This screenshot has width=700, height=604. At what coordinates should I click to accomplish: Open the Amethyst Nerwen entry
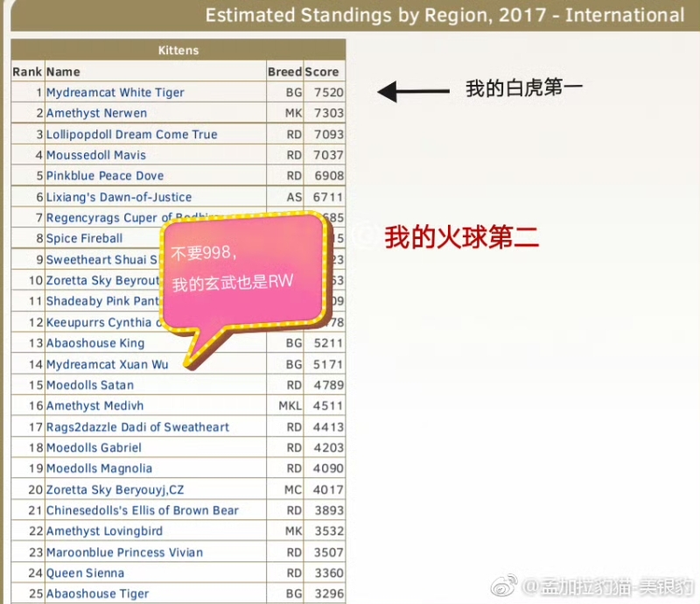(96, 114)
